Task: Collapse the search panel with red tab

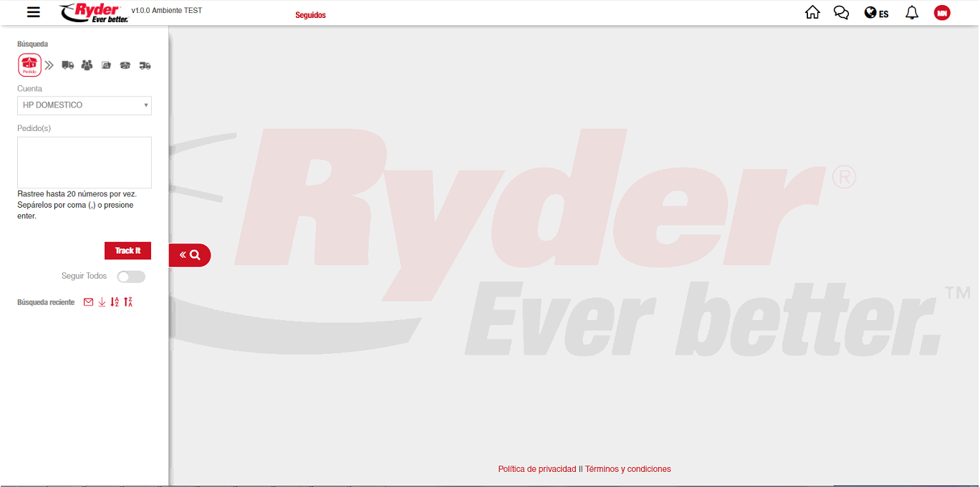Action: 190,255
